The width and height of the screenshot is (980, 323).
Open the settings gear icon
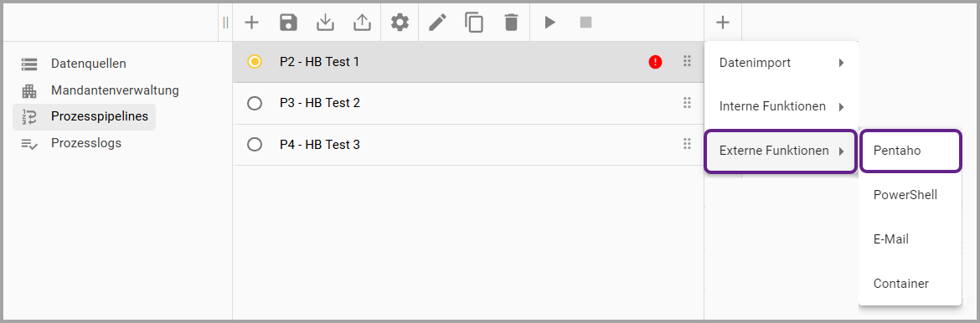[400, 23]
